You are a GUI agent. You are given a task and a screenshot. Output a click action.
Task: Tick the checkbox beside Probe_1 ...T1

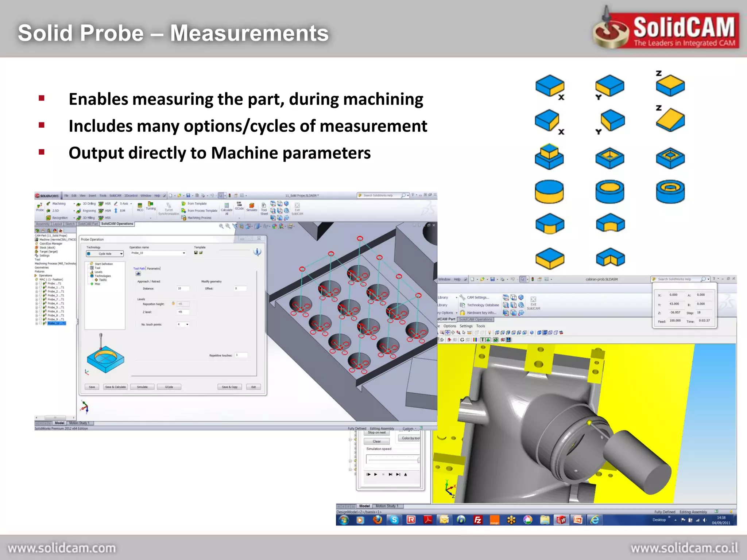point(41,287)
